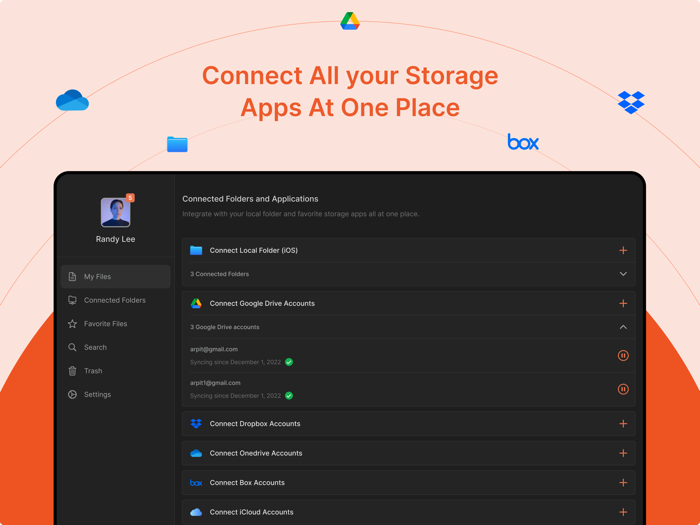Click the Google Drive logo above the headline
This screenshot has height=525, width=700.
coord(350,21)
